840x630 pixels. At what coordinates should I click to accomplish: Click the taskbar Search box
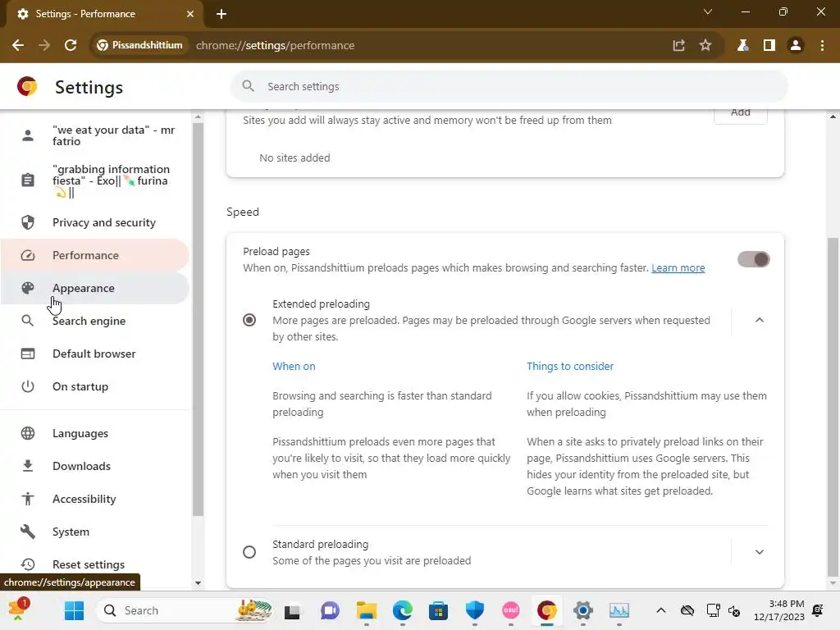(x=185, y=610)
